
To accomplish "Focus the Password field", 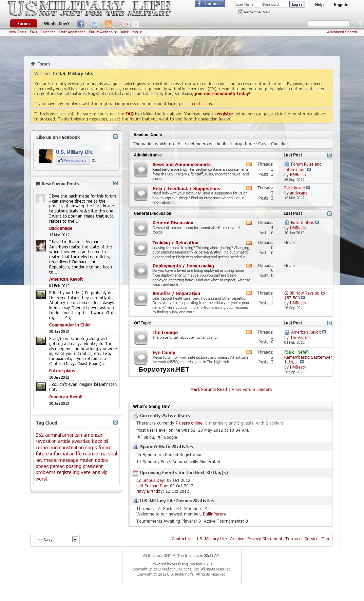I will point(275,4).
